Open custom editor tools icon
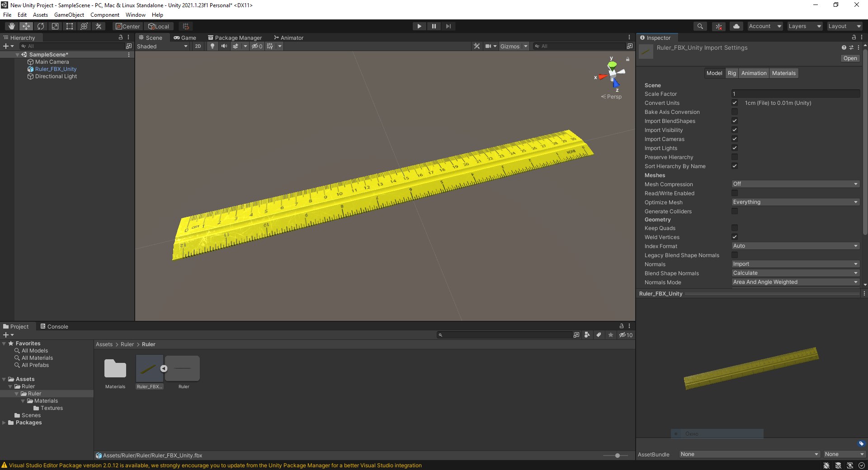The width and height of the screenshot is (868, 470). [x=99, y=26]
